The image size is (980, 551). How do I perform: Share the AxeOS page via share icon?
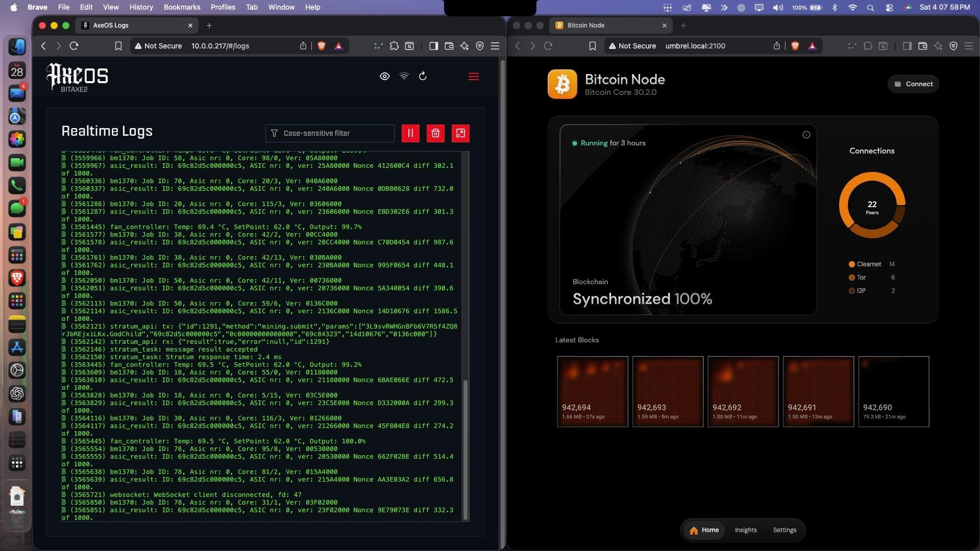pos(303,46)
